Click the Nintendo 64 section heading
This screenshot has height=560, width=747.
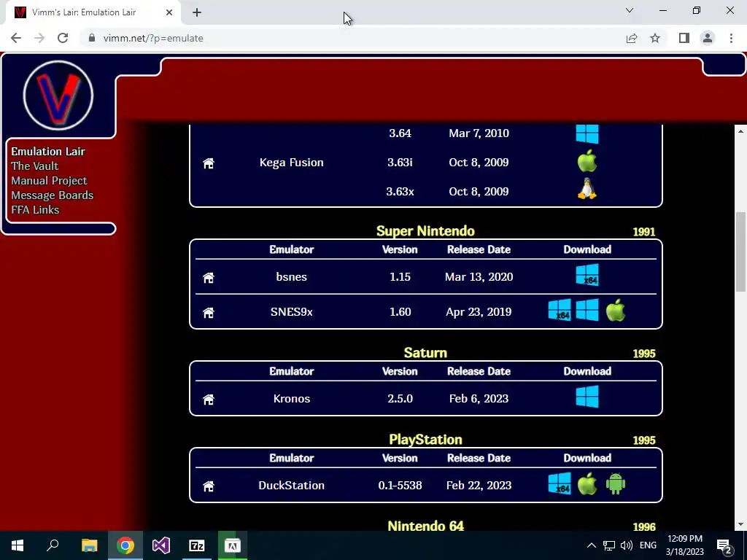(425, 526)
